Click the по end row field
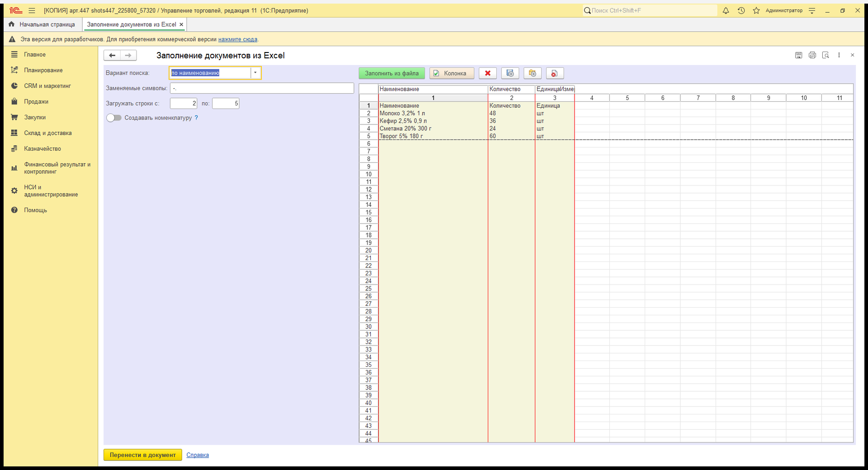This screenshot has width=868, height=470. click(x=226, y=104)
